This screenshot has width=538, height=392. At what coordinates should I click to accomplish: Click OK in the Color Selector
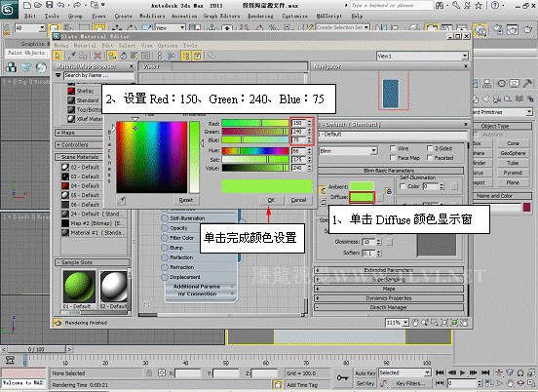click(x=271, y=200)
